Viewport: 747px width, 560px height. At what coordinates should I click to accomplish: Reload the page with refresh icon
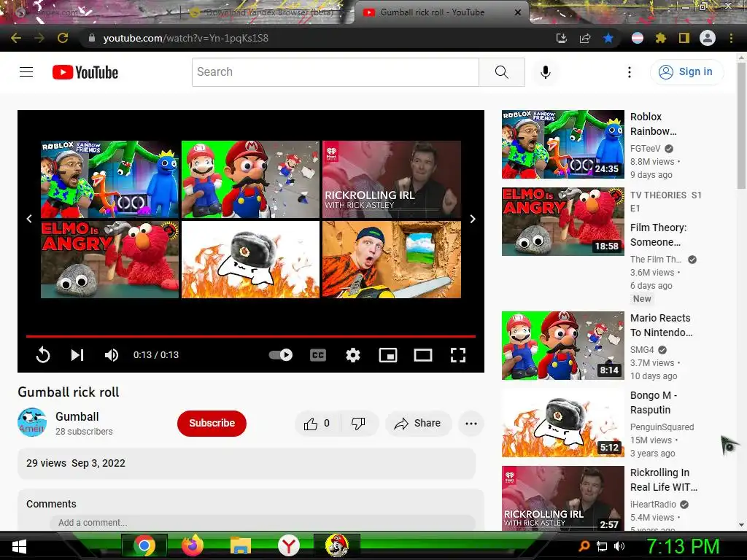coord(63,38)
